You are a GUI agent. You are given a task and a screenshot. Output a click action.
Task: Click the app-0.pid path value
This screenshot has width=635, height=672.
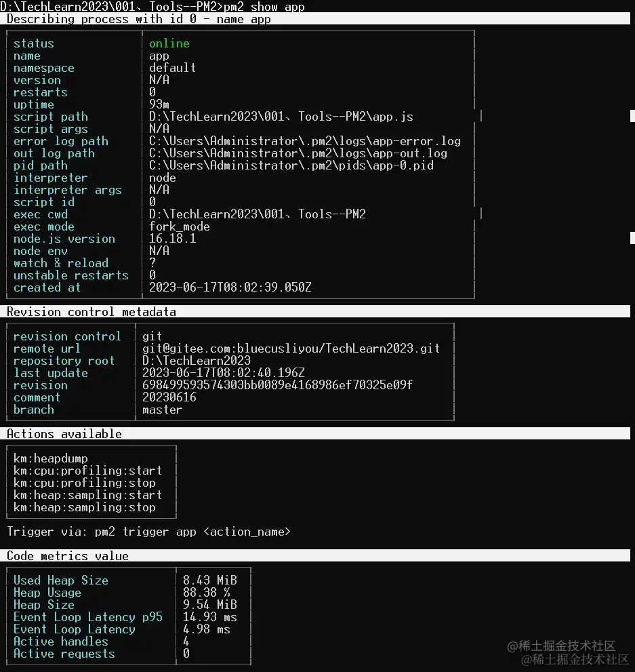pos(291,166)
